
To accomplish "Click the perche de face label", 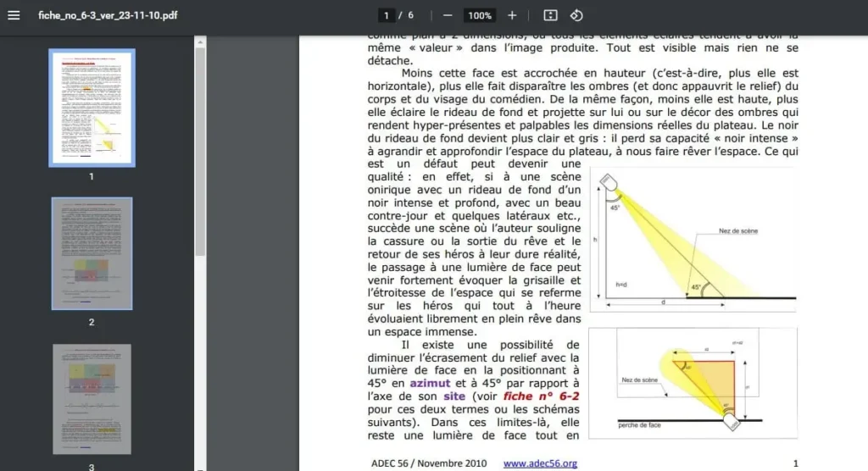I will (x=639, y=425).
